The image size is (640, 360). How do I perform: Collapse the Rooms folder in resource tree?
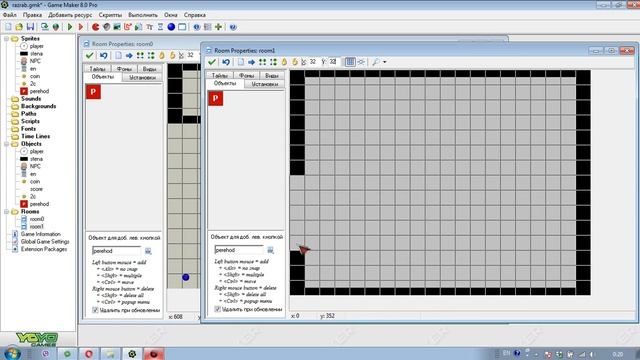(7, 212)
